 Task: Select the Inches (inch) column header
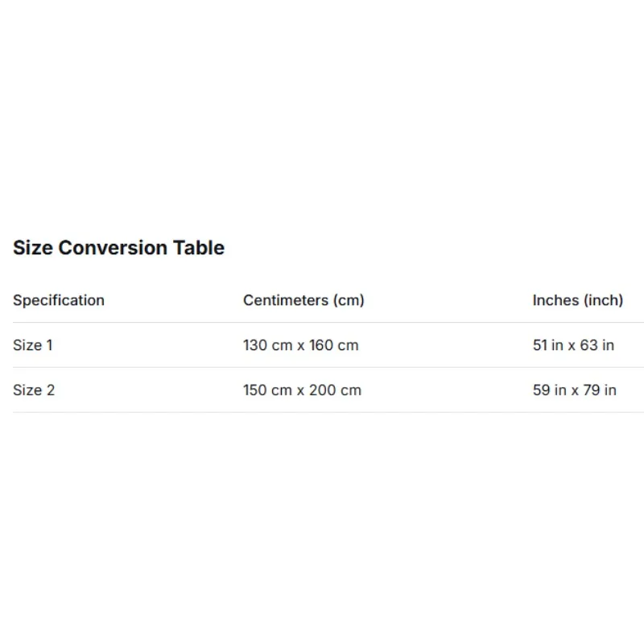577,300
